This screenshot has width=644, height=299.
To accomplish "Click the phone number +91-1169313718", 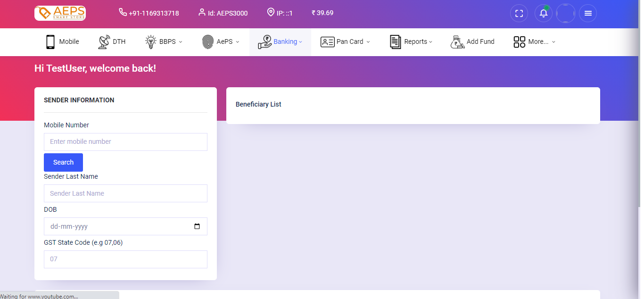I will click(x=153, y=13).
